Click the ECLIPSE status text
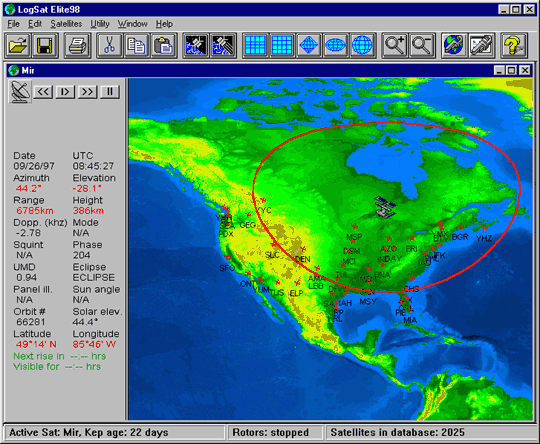 coord(94,278)
